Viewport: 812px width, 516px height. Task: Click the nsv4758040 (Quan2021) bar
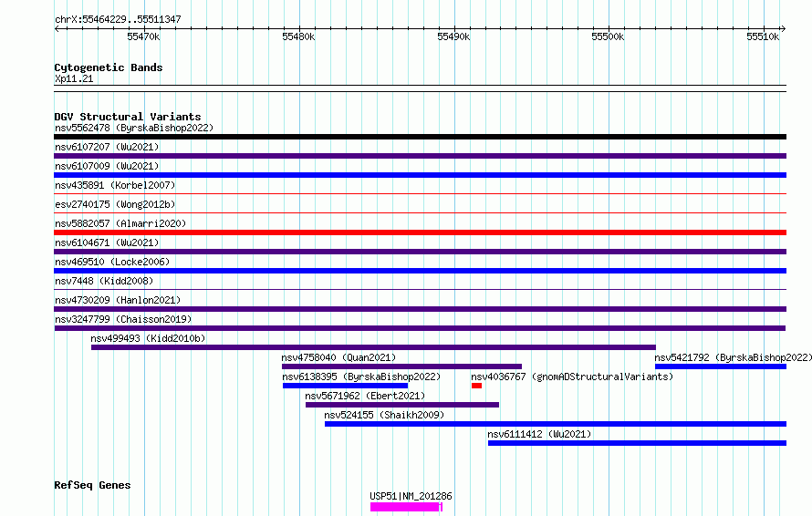pyautogui.click(x=401, y=366)
